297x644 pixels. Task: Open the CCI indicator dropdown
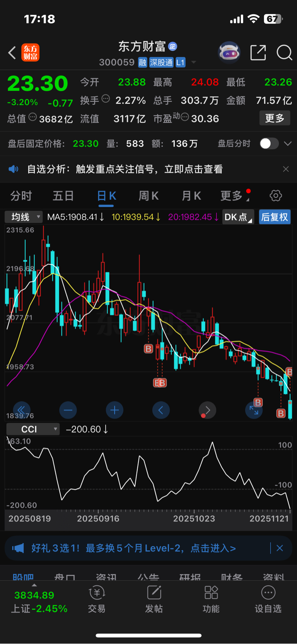point(33,429)
